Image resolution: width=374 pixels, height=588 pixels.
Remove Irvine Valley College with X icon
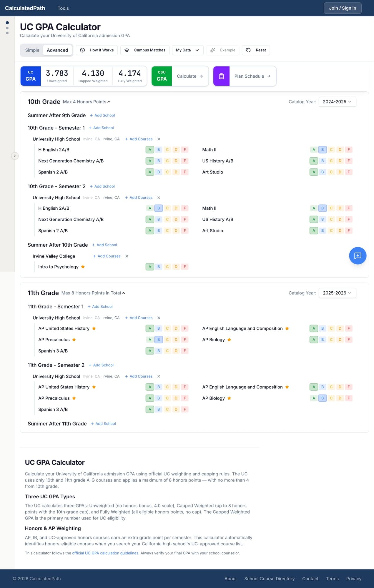tap(127, 256)
